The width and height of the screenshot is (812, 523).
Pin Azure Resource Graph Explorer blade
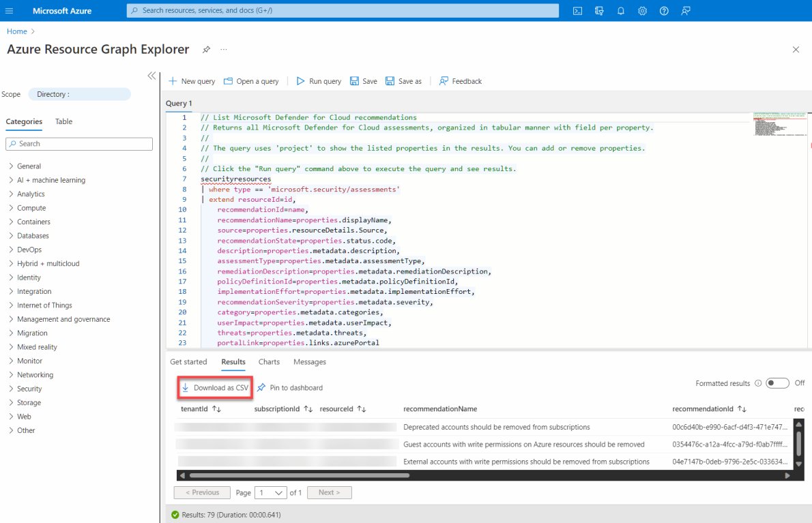[206, 50]
